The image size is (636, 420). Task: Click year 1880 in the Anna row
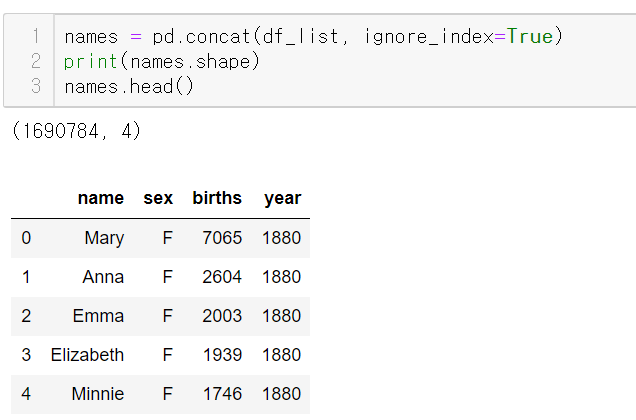coord(281,277)
